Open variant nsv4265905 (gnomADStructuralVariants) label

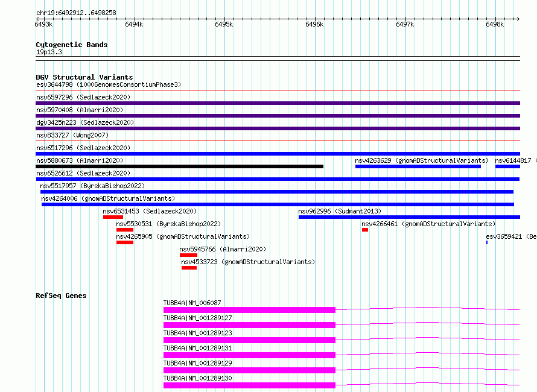pos(183,236)
